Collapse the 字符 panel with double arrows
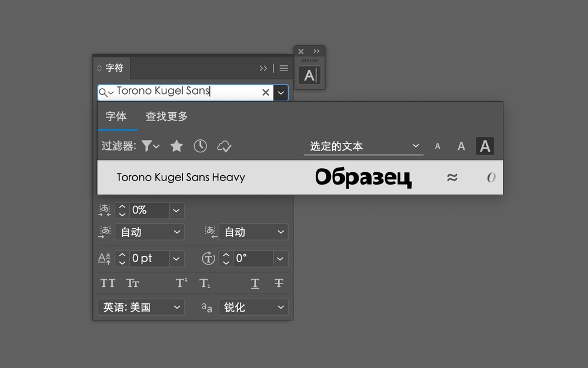Screen dimensions: 588x368 click(263, 68)
